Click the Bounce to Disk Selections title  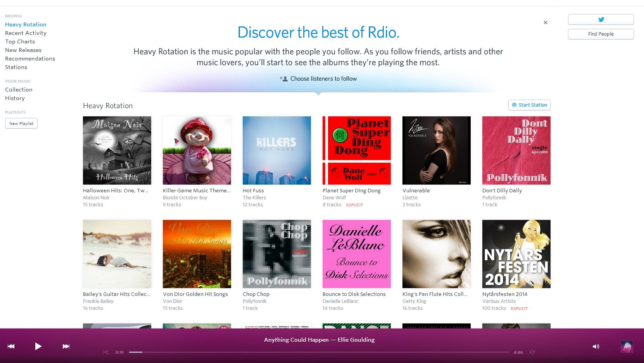click(354, 294)
